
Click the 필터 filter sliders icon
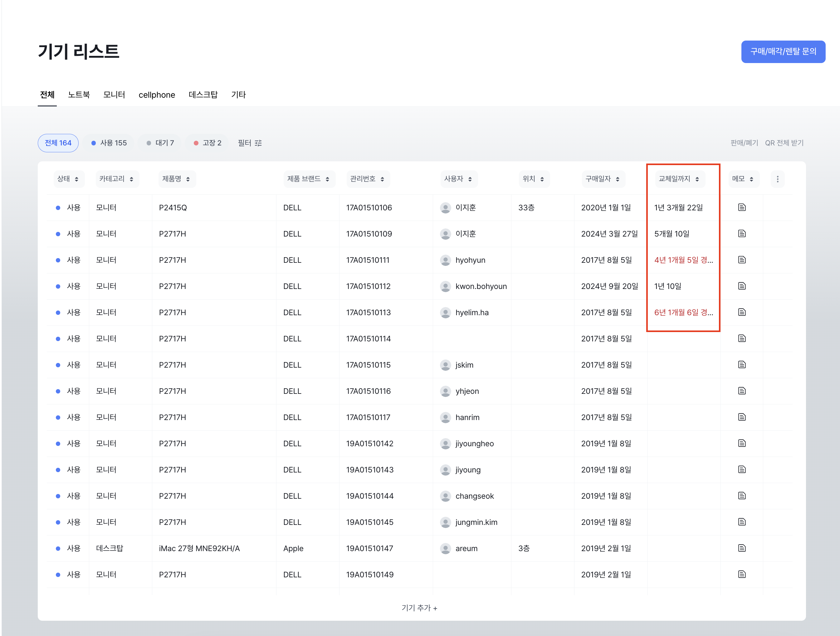click(x=258, y=143)
